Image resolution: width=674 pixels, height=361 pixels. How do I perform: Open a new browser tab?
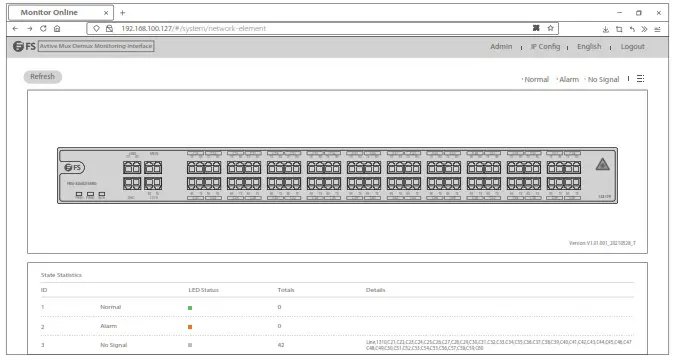click(x=123, y=13)
